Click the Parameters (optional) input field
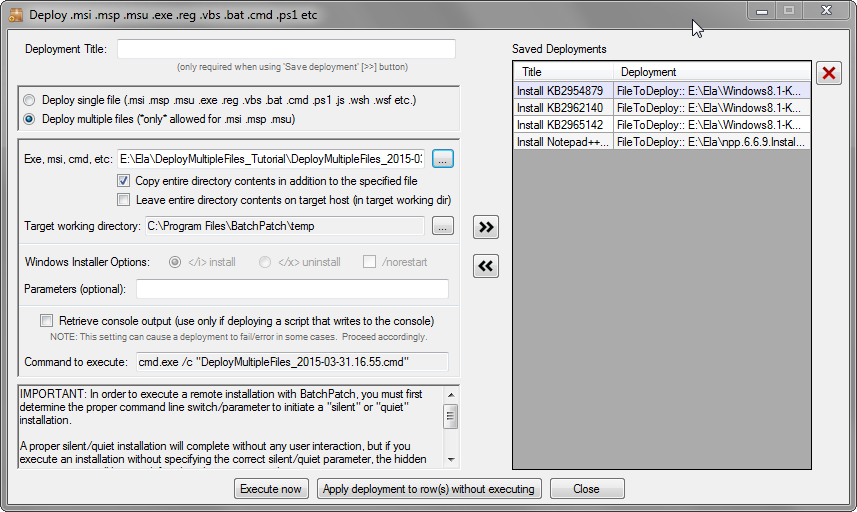 pos(292,289)
